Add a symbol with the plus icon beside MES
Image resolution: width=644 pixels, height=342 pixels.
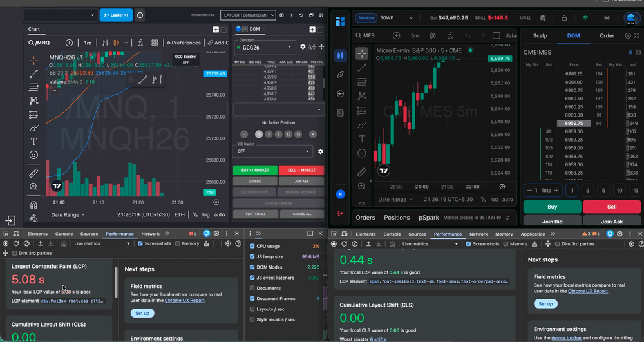pyautogui.click(x=395, y=36)
